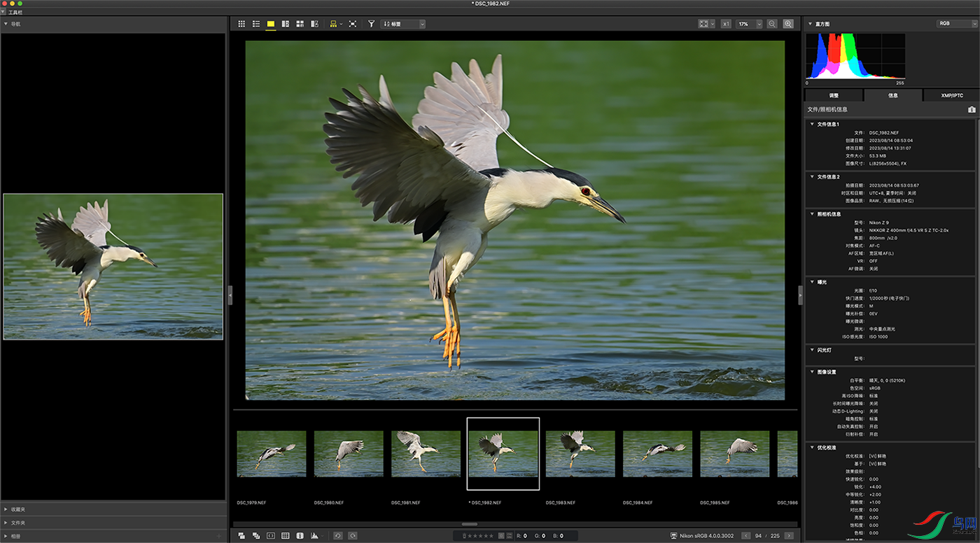980x543 pixels.
Task: Click the filmstrip horizontal scrollbar
Action: 470,524
